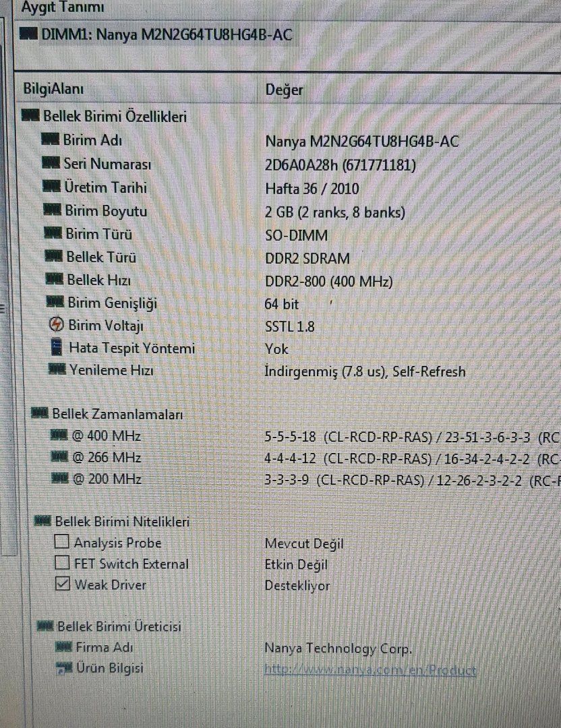
Task: Click the Bellek Hızı row icon
Action: tap(55, 279)
